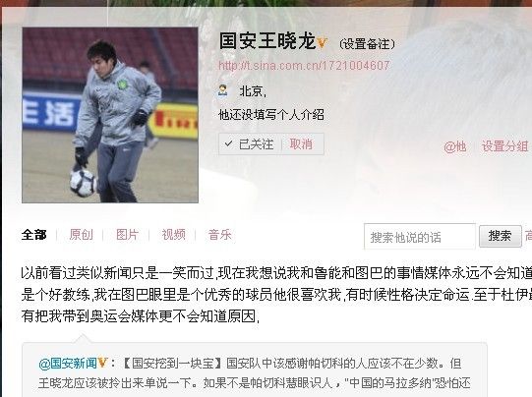Screen dimensions: 532x397
Task: Select the 全部 tab
Action: point(34,234)
